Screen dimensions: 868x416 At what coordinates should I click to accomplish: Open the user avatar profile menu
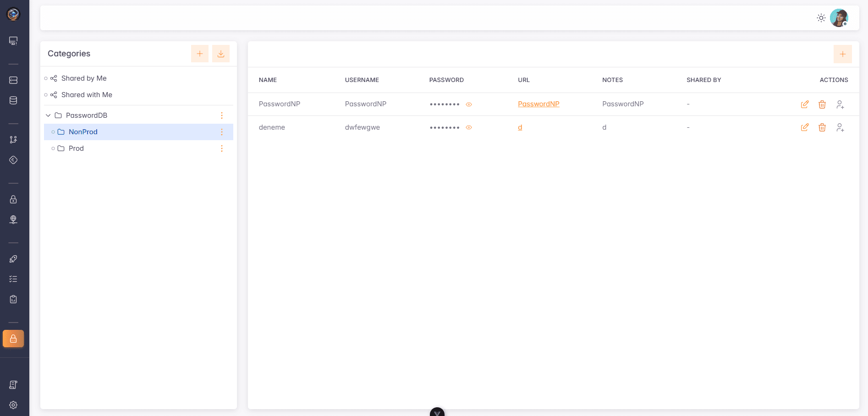(x=839, y=18)
